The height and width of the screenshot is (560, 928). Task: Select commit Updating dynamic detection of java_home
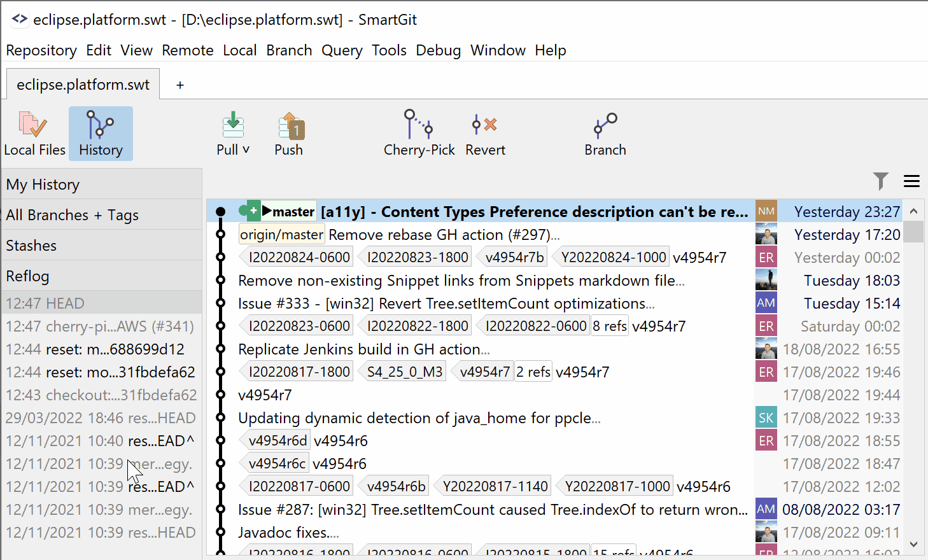point(419,417)
